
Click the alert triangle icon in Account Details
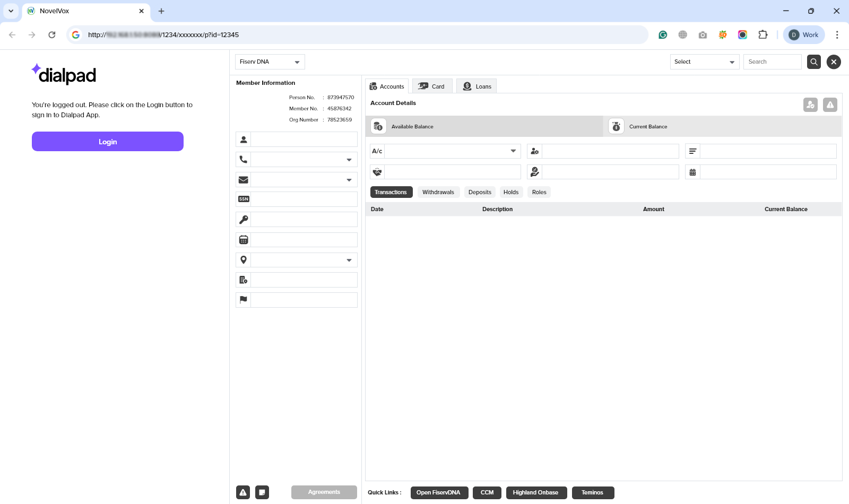[x=830, y=105]
